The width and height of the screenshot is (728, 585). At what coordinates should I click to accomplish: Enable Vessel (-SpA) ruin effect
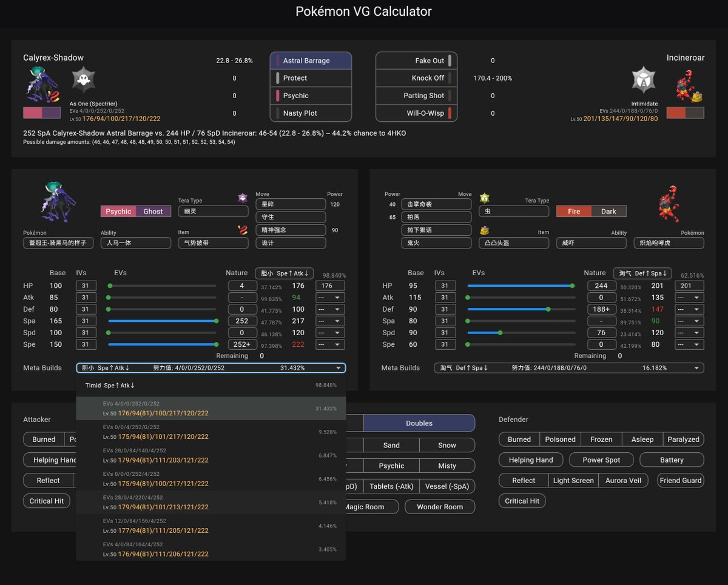(447, 486)
